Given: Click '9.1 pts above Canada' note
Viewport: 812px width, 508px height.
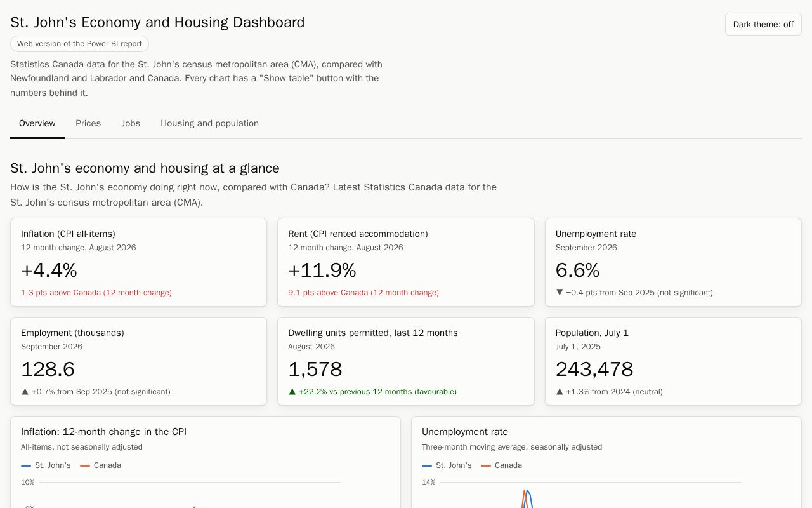Looking at the screenshot, I should pos(363,293).
